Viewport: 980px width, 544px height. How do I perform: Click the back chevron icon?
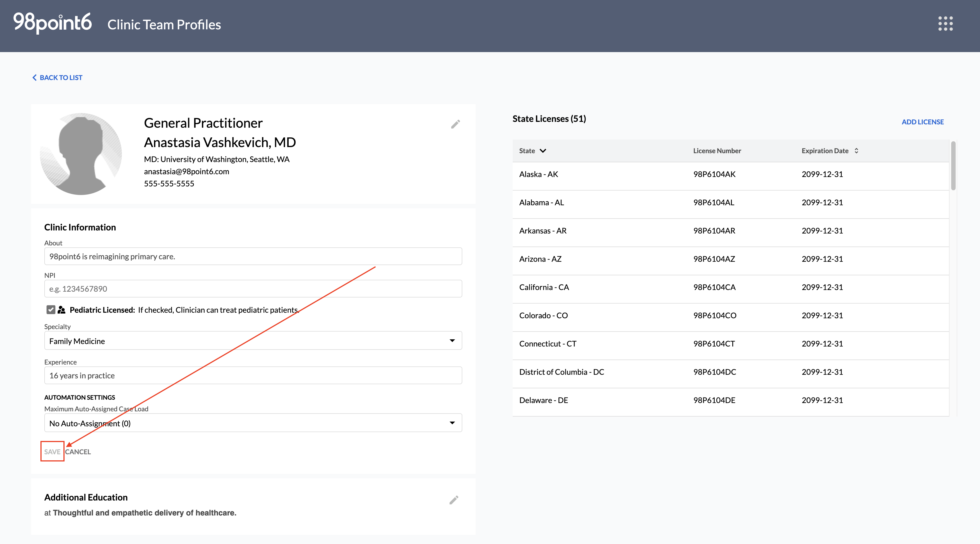pos(34,78)
